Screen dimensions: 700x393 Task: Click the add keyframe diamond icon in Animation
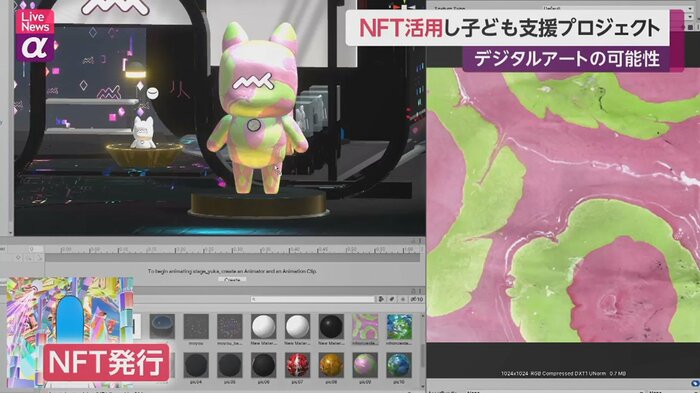(x=18, y=258)
